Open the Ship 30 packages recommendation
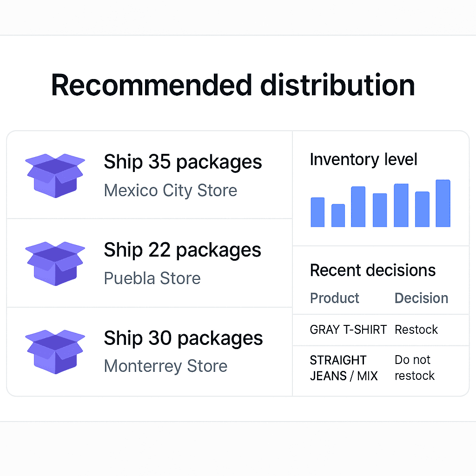The height and width of the screenshot is (476, 476). point(149,351)
